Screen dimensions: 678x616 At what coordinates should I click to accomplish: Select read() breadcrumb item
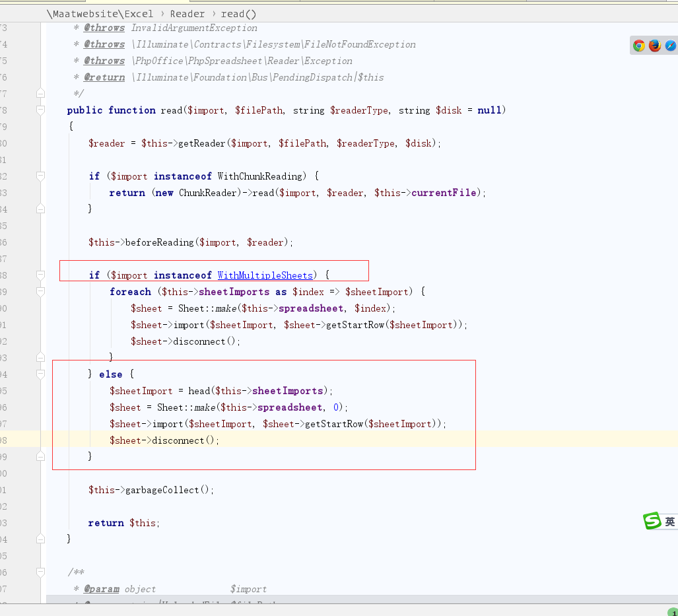pyautogui.click(x=239, y=14)
